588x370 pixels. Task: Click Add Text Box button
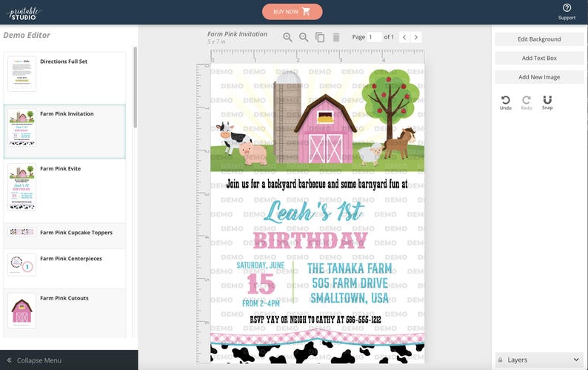pyautogui.click(x=539, y=58)
